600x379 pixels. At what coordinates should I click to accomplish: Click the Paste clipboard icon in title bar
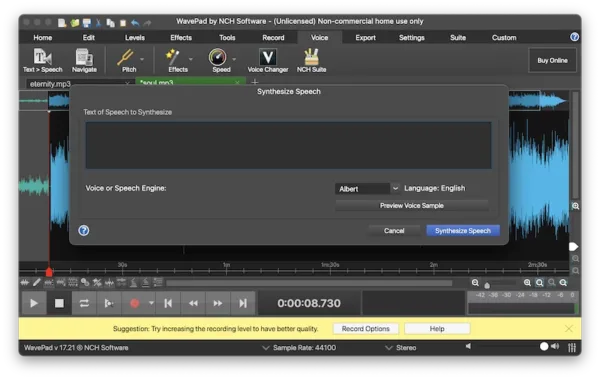[x=123, y=23]
